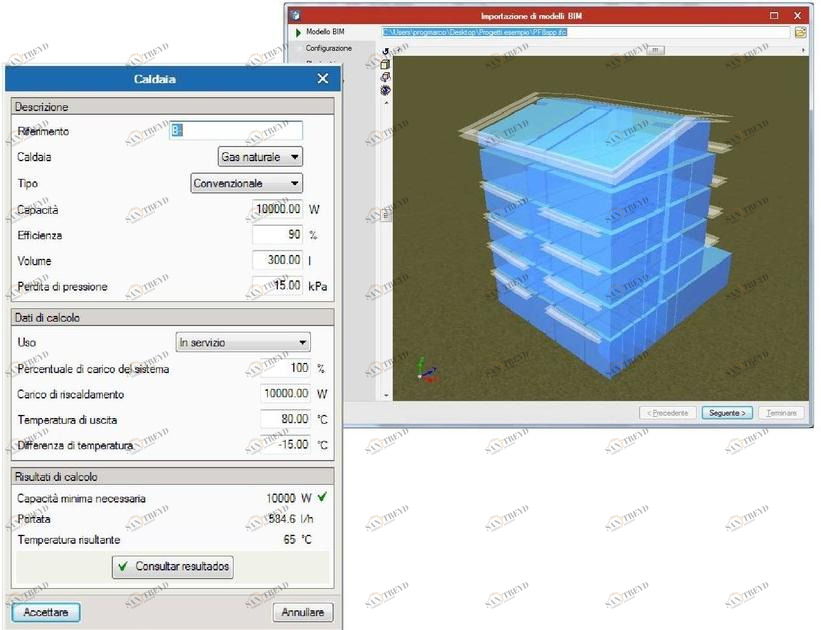This screenshot has height=630, width=821.
Task: Expand the Uso dropdown (In servizio)
Action: coord(243,343)
